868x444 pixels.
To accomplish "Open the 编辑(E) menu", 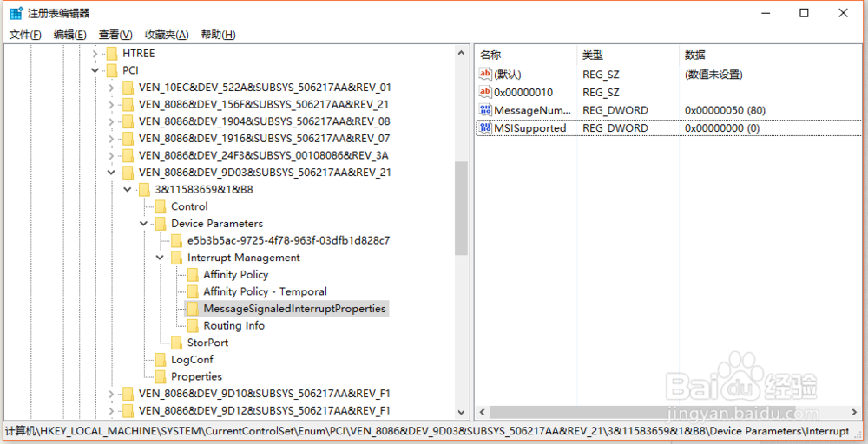I will tap(70, 35).
